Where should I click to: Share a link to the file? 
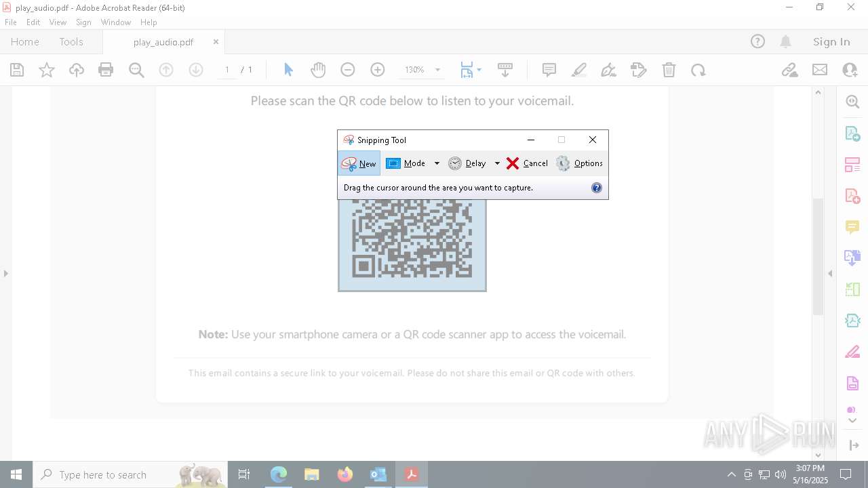(790, 70)
